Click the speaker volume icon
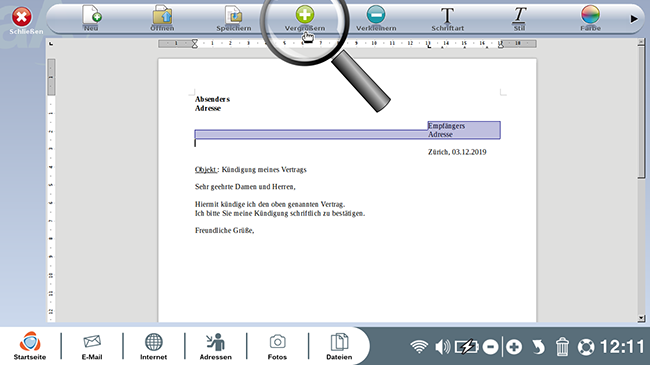The image size is (650, 365). (x=442, y=346)
